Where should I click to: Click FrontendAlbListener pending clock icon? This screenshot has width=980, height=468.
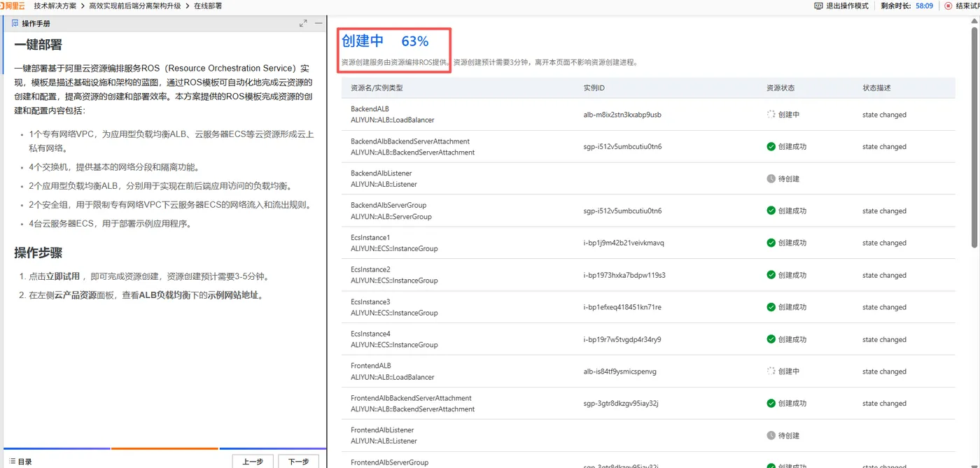tap(771, 435)
